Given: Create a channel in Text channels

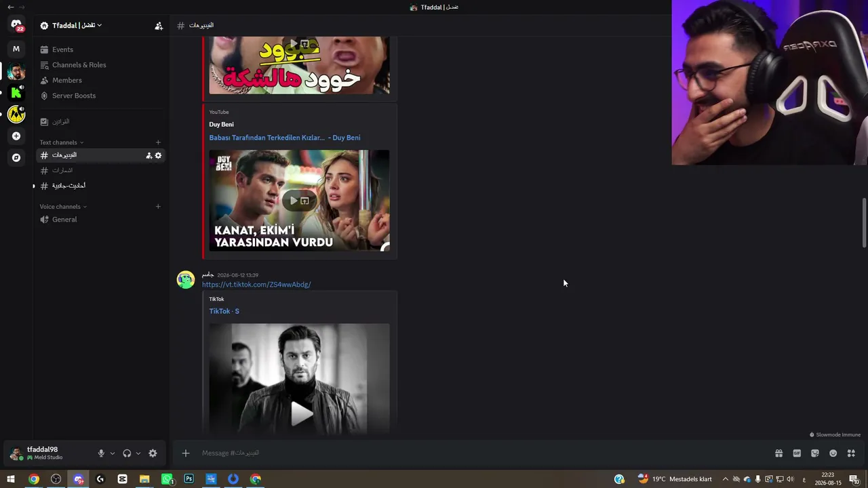Looking at the screenshot, I should pyautogui.click(x=158, y=142).
